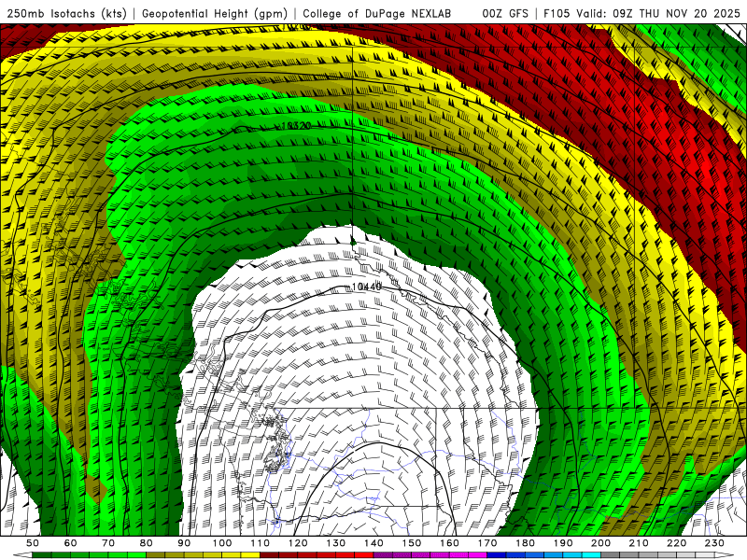Image resolution: width=747 pixels, height=560 pixels.
Task: Select the 210 legend value
Action: coord(639,543)
